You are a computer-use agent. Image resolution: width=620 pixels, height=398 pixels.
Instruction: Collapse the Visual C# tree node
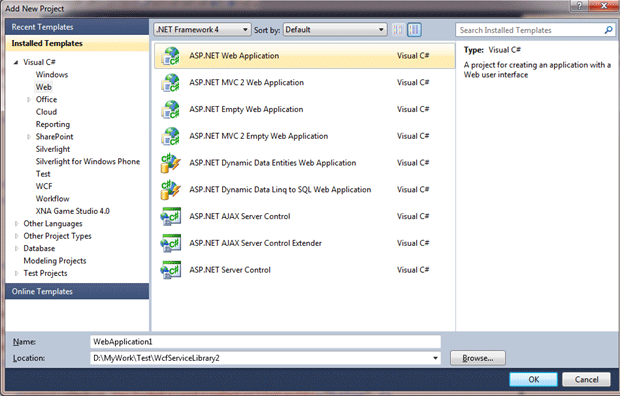(16, 62)
